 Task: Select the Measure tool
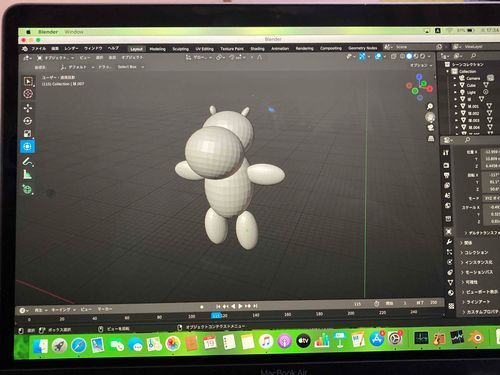click(28, 174)
